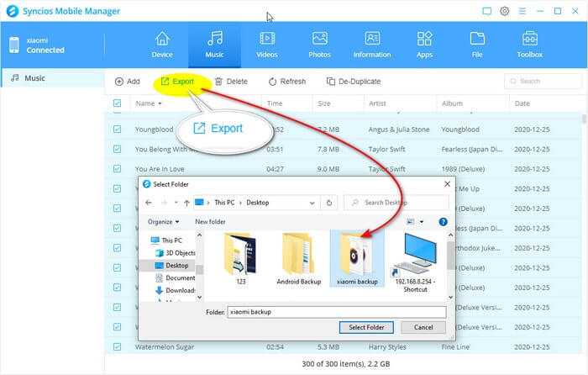Open recent locations dropdown arrow

[176, 203]
